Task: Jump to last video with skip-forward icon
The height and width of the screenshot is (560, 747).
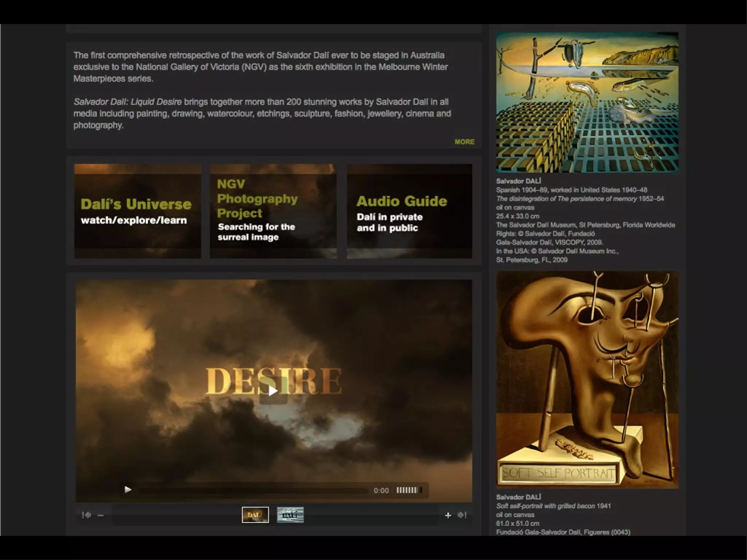Action: pos(462,515)
